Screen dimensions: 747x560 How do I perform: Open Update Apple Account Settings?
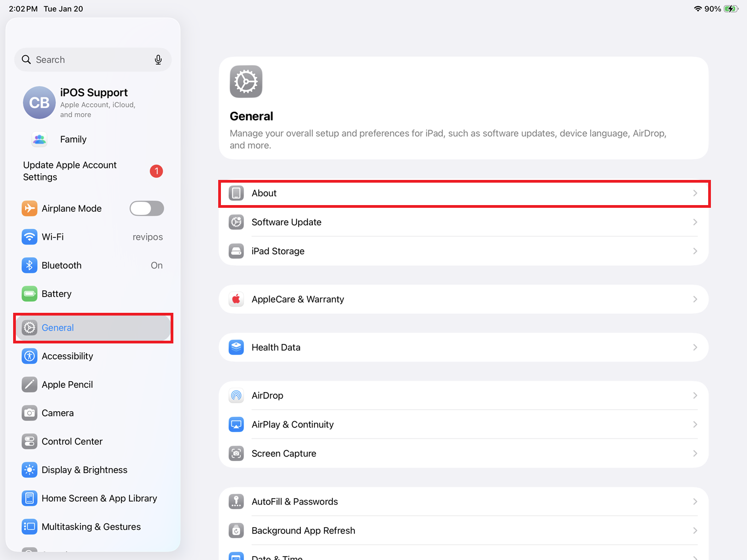(93, 171)
